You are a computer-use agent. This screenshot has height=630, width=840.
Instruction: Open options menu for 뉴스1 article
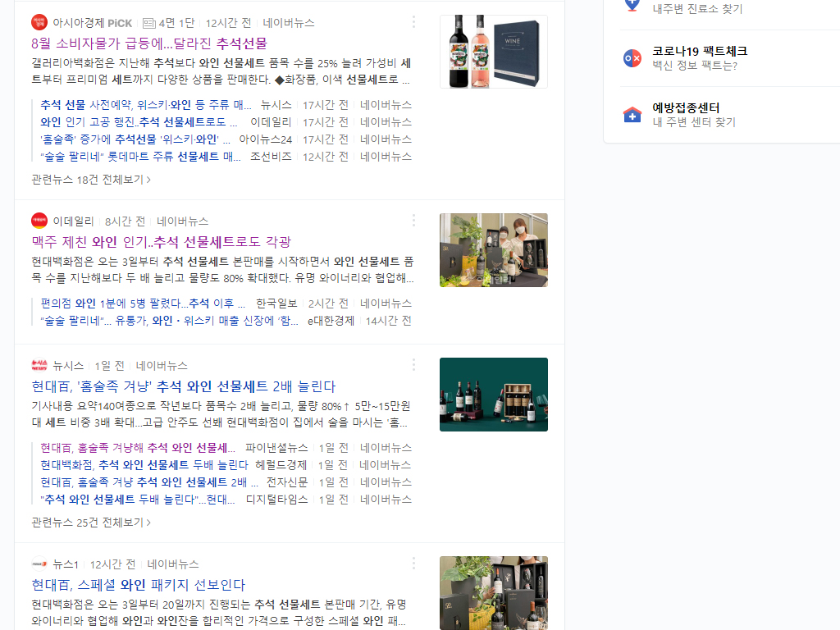point(413,563)
